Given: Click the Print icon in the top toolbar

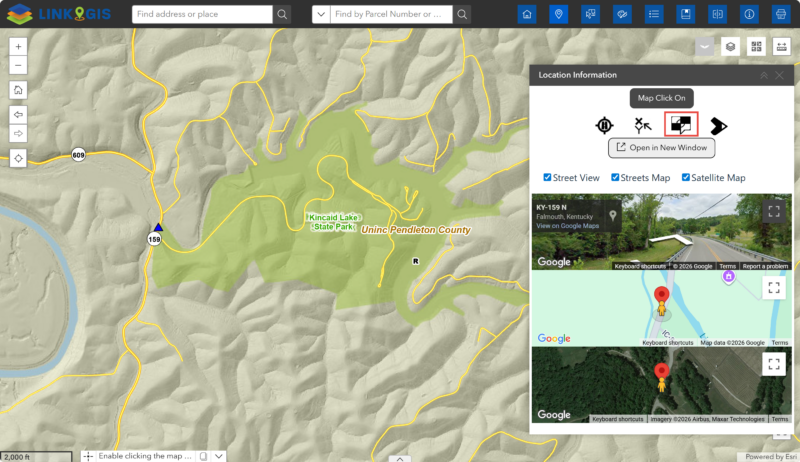Looking at the screenshot, I should pos(779,14).
